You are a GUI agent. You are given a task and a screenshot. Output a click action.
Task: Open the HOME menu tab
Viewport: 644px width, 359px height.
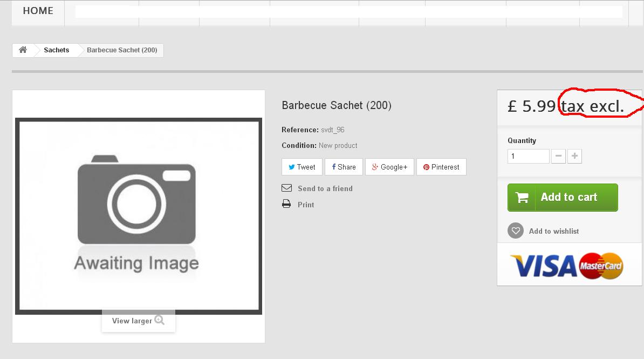pos(38,11)
